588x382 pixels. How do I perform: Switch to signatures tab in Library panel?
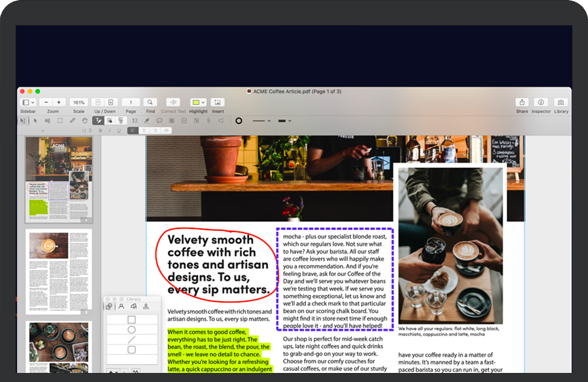click(x=133, y=307)
